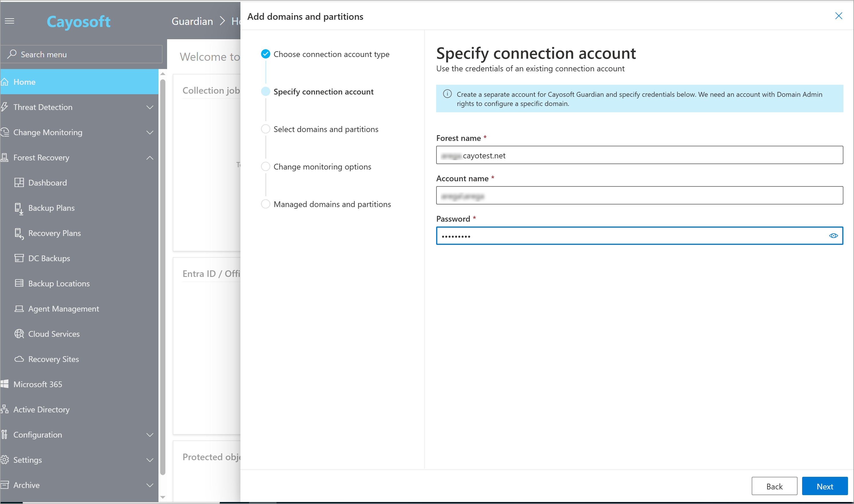Image resolution: width=854 pixels, height=504 pixels.
Task: Expand the Threat Detection menu chevron
Action: coord(150,107)
